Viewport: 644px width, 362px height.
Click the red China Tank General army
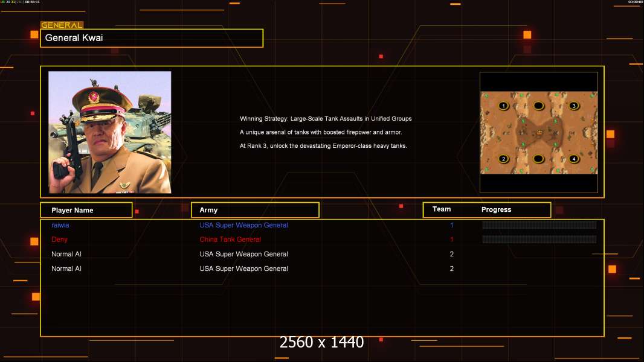230,240
